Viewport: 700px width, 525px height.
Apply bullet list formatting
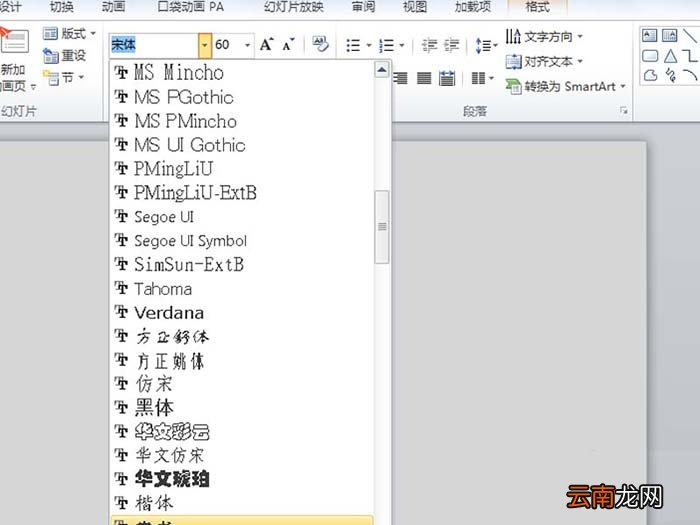point(353,45)
